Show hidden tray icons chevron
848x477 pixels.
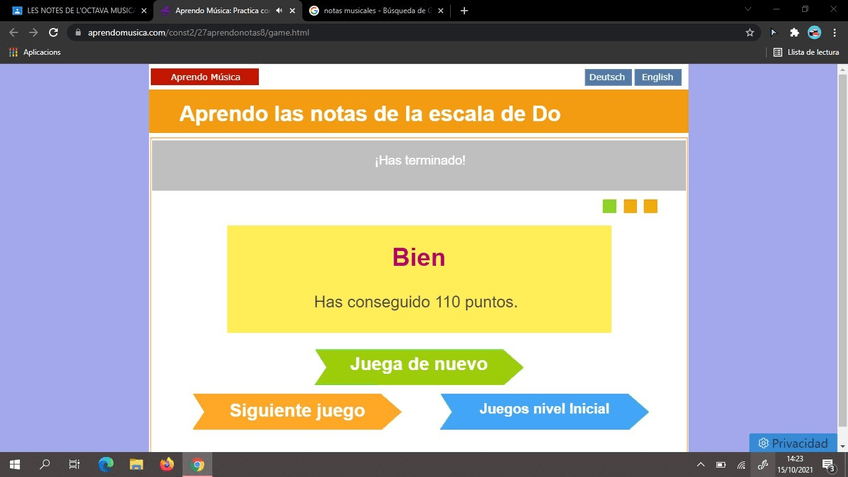pyautogui.click(x=701, y=465)
